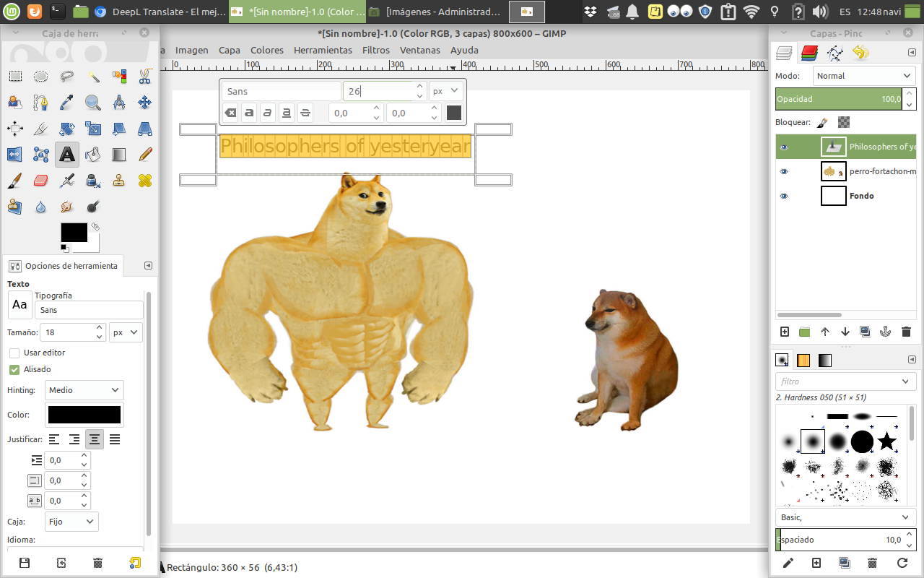Select the Smudge tool
The height and width of the screenshot is (578, 924).
pos(67,207)
